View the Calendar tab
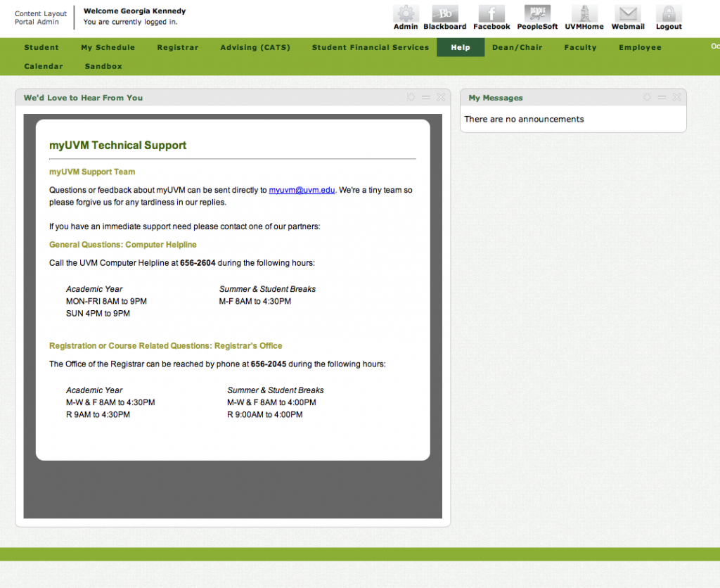 click(44, 66)
